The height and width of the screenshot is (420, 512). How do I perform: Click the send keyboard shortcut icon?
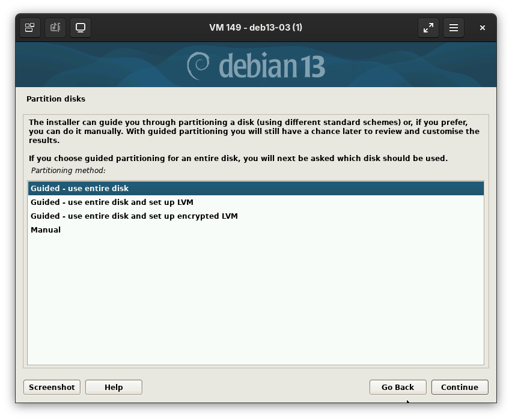[55, 28]
